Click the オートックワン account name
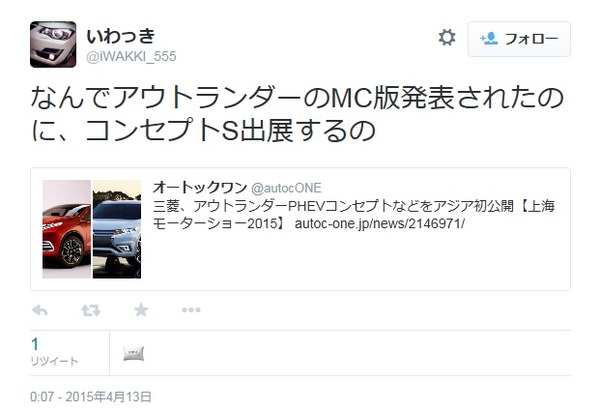Image resolution: width=600 pixels, height=411 pixels. pyautogui.click(x=200, y=188)
